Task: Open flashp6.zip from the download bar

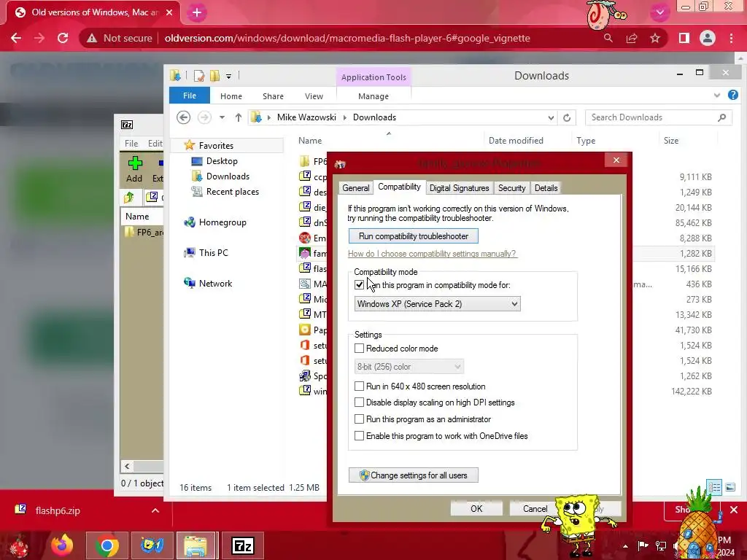Action: click(x=57, y=510)
